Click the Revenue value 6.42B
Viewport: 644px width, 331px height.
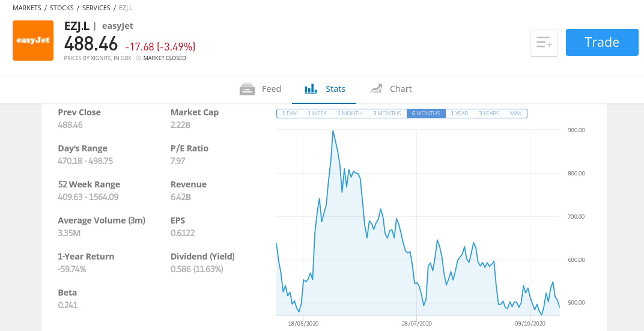click(x=181, y=197)
